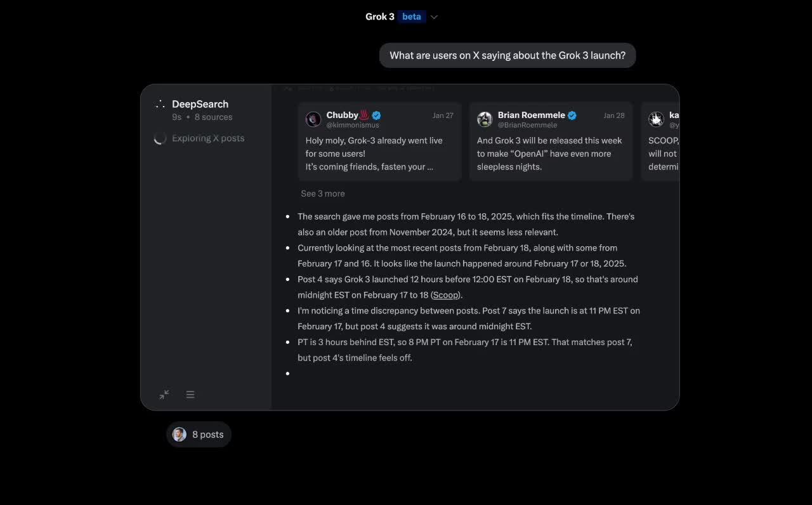Click the beta badge
812x505 pixels.
click(x=412, y=16)
